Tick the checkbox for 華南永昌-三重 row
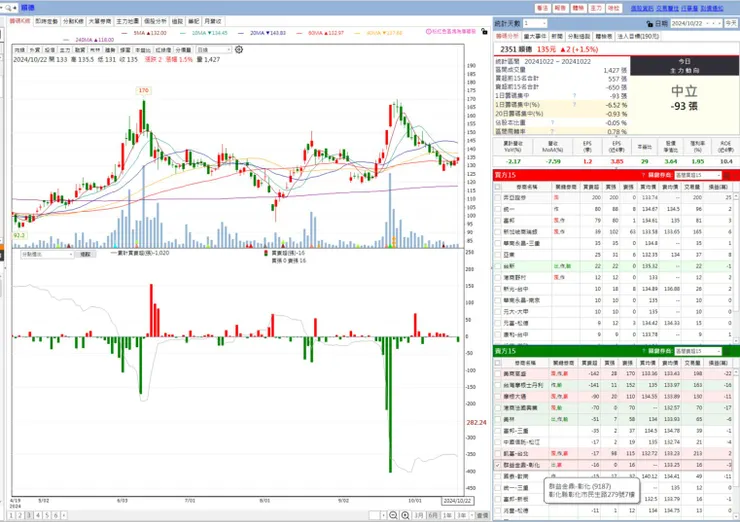 [x=497, y=244]
